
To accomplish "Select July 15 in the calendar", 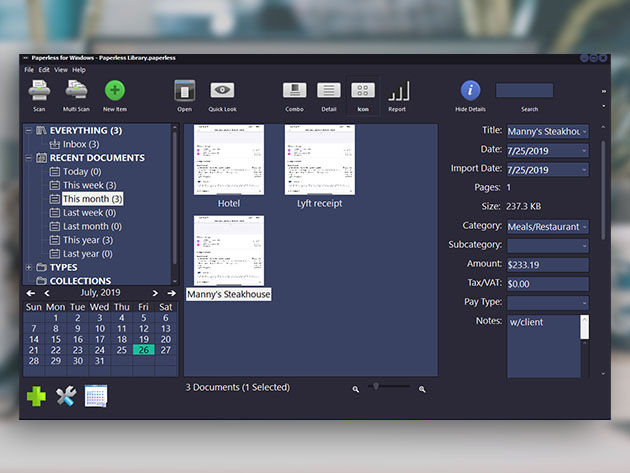I will coord(56,339).
